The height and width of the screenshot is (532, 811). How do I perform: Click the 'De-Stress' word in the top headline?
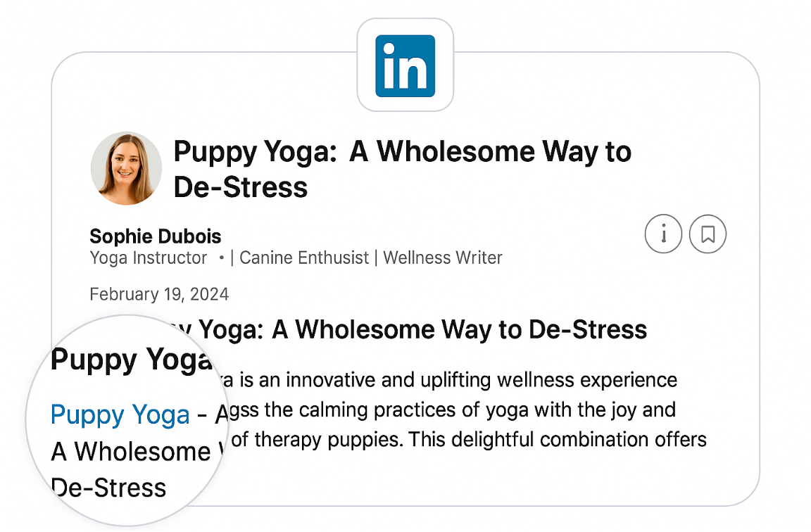point(241,187)
